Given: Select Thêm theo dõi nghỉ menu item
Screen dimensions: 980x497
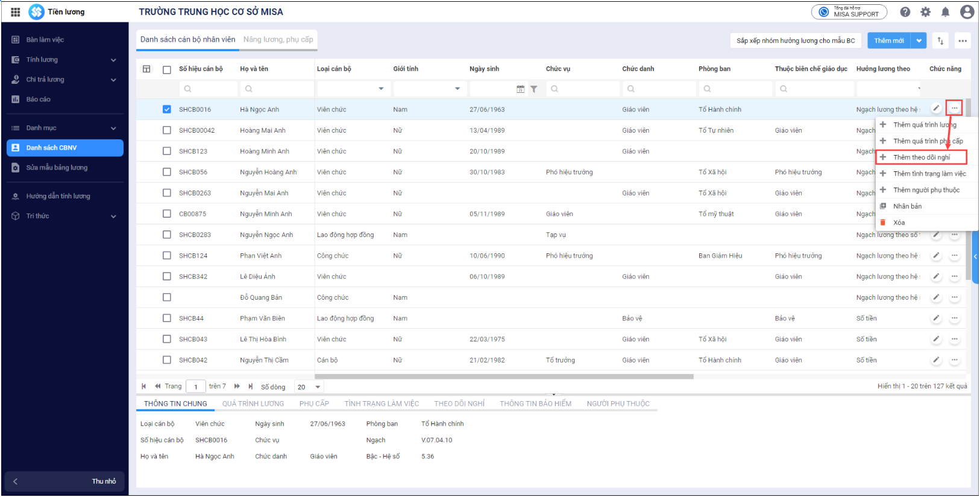Looking at the screenshot, I should tap(921, 157).
